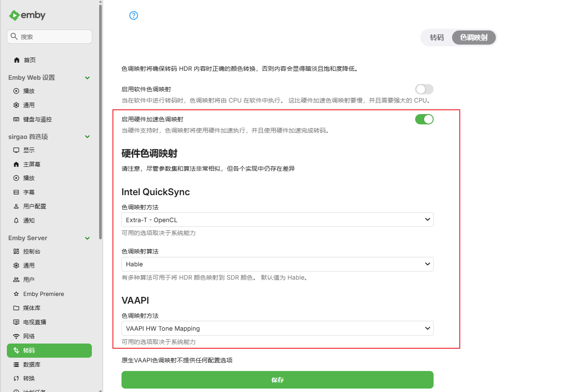Disable the 启用硬件加速色调映射 toggle
The image size is (583, 392).
[424, 119]
